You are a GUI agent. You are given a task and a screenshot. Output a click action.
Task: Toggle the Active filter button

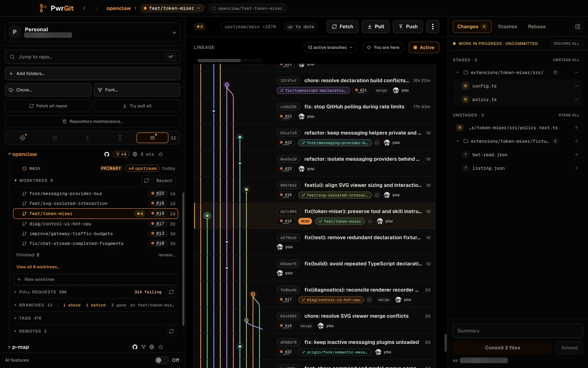point(424,47)
